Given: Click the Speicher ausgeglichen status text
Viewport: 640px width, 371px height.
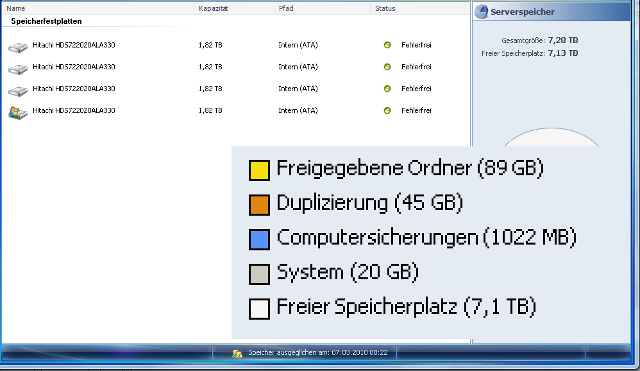Looking at the screenshot, I should pyautogui.click(x=318, y=353).
